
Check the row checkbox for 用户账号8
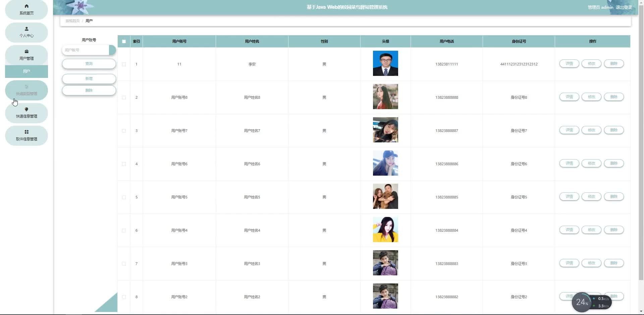(x=124, y=97)
